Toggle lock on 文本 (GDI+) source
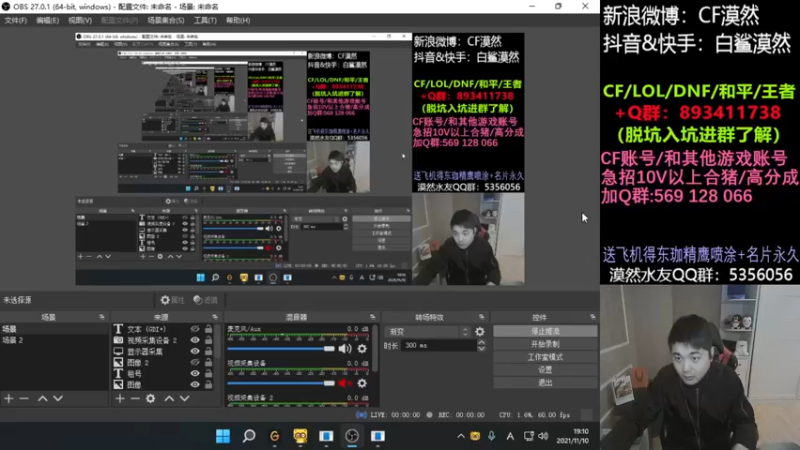Viewport: 800px width, 450px height. [x=208, y=329]
